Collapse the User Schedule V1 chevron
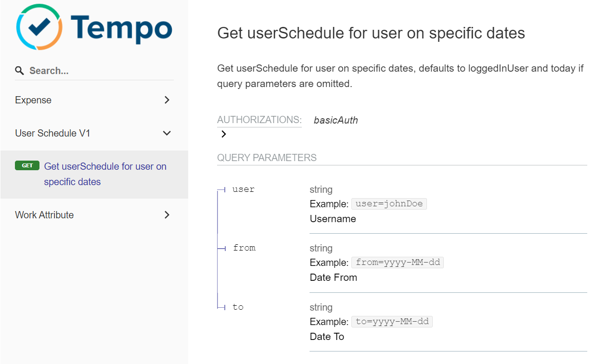This screenshot has width=607, height=364. click(x=167, y=133)
